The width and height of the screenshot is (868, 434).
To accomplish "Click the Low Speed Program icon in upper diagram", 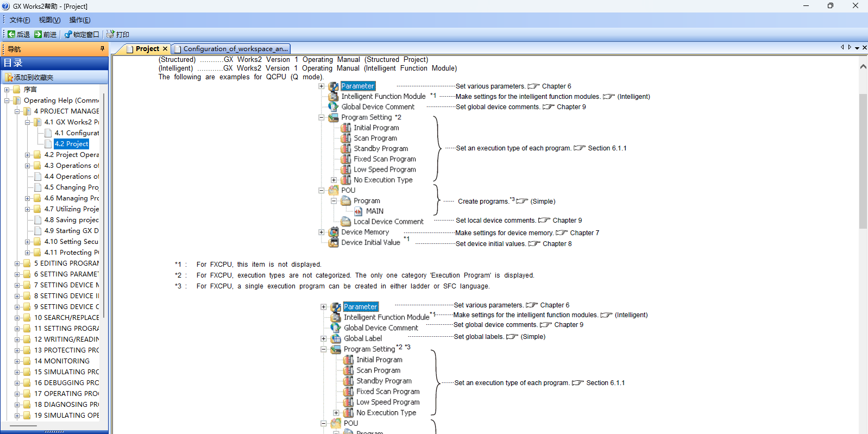I will [x=345, y=169].
